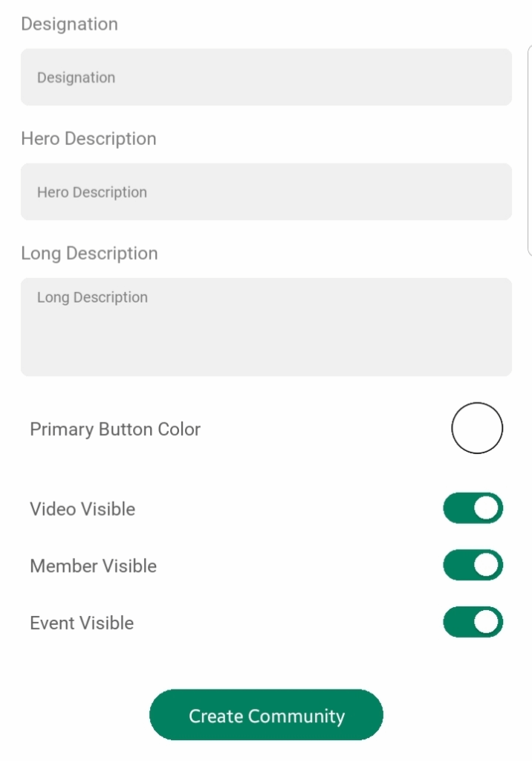The image size is (532, 761).
Task: Click the grey placeholder text in Long Description box
Action: point(92,297)
